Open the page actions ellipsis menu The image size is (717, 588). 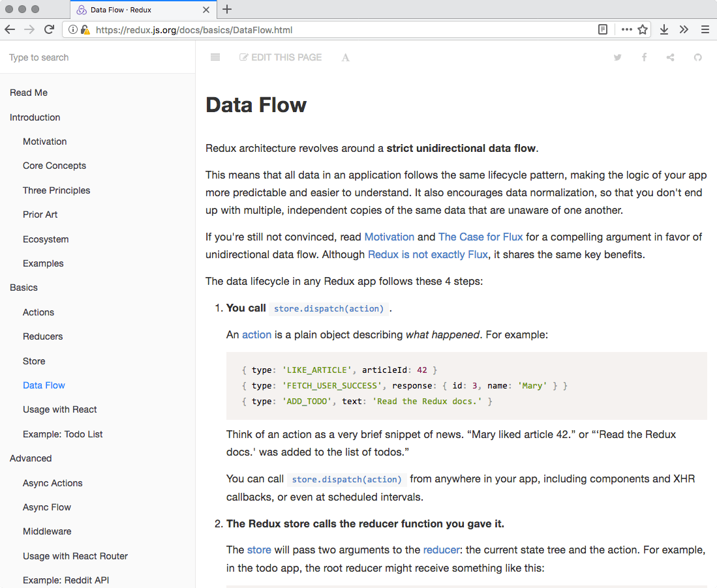[x=625, y=29]
